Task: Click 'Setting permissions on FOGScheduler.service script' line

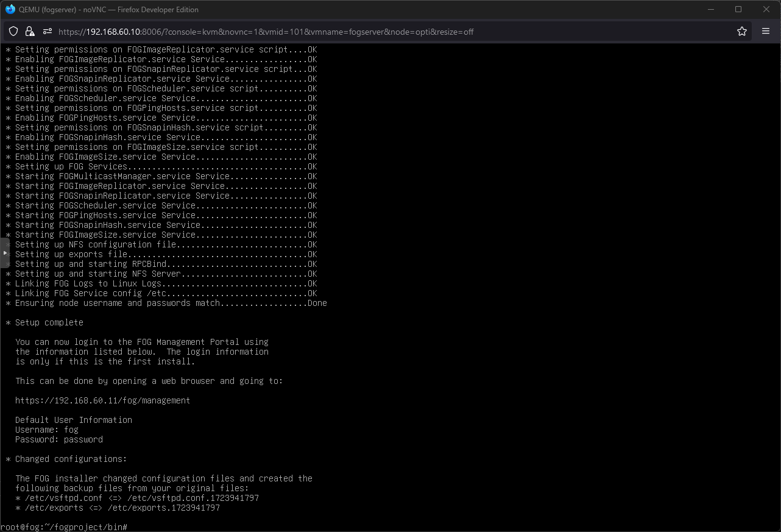Action: pyautogui.click(x=161, y=88)
